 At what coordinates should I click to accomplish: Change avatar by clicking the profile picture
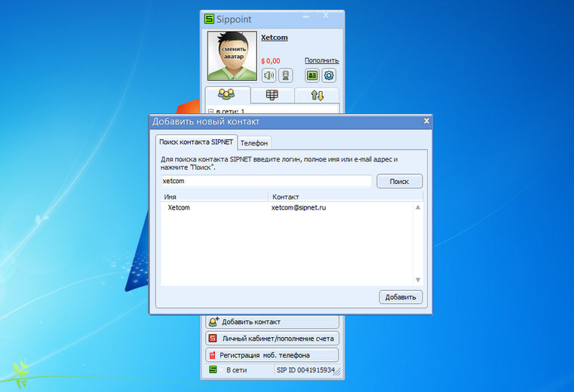click(x=232, y=56)
